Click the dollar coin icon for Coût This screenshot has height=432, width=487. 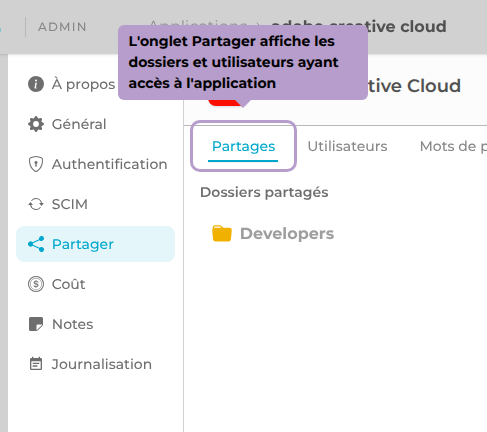point(36,284)
